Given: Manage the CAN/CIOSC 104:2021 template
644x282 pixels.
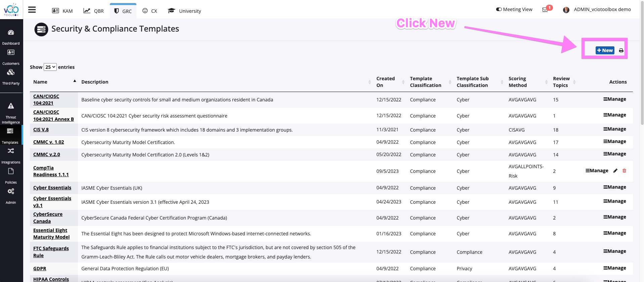Looking at the screenshot, I should [615, 99].
